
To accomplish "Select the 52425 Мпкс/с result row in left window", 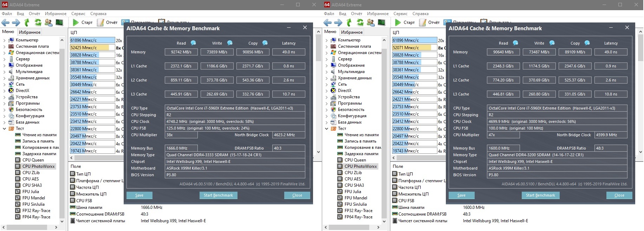I will point(92,48).
